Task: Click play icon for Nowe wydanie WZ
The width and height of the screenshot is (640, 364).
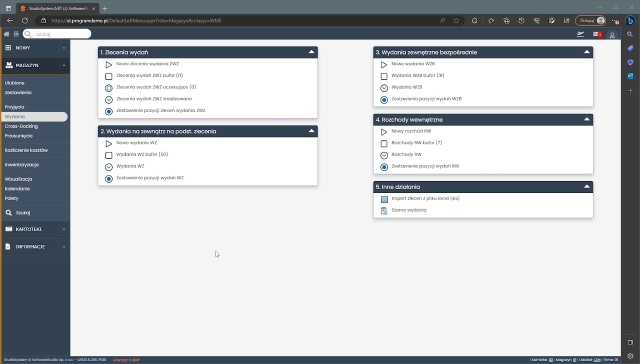Action: (108, 143)
